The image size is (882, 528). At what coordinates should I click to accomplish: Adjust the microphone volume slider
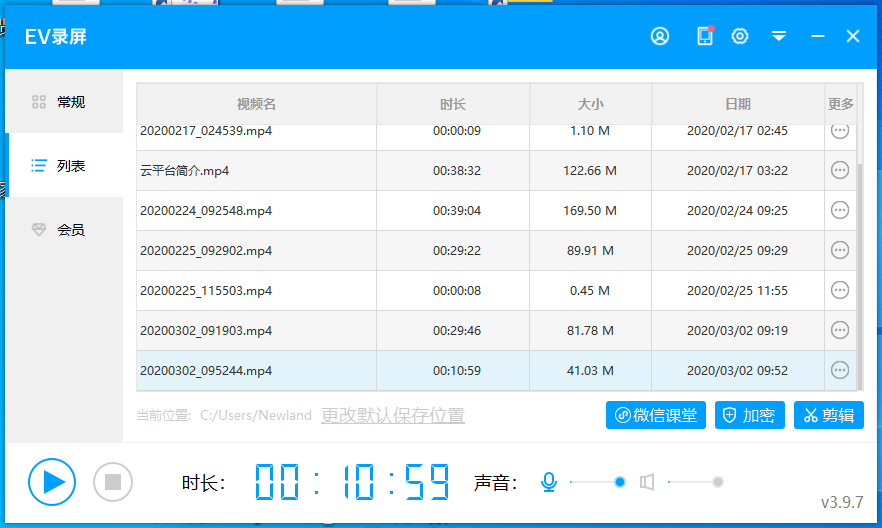(x=620, y=482)
